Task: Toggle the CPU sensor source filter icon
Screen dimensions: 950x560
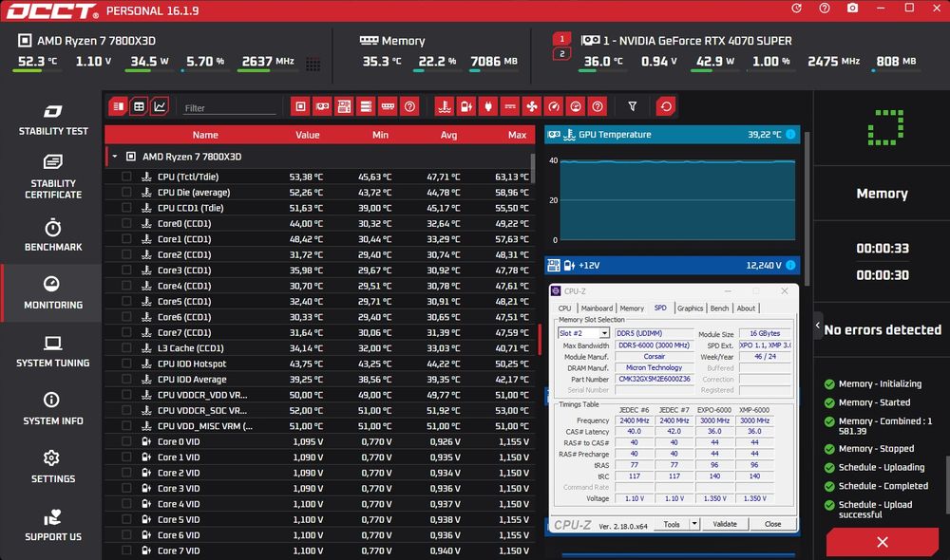Action: (x=300, y=106)
